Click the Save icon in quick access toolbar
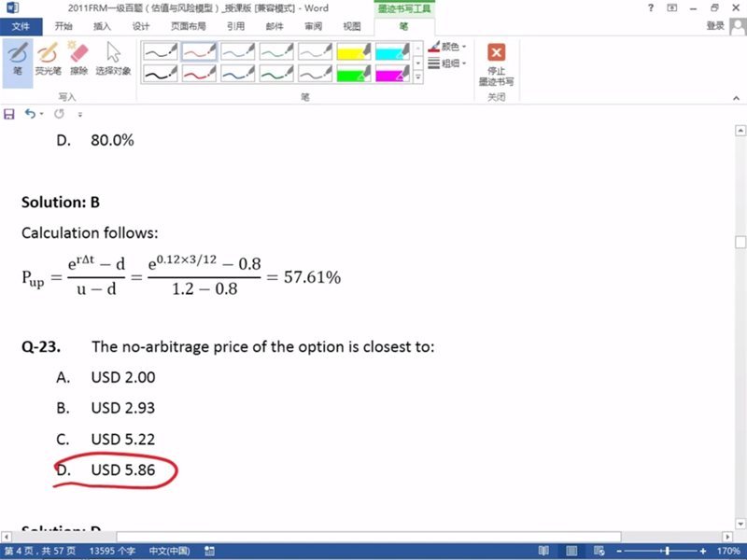Screen dimensions: 747x560 click(9, 114)
